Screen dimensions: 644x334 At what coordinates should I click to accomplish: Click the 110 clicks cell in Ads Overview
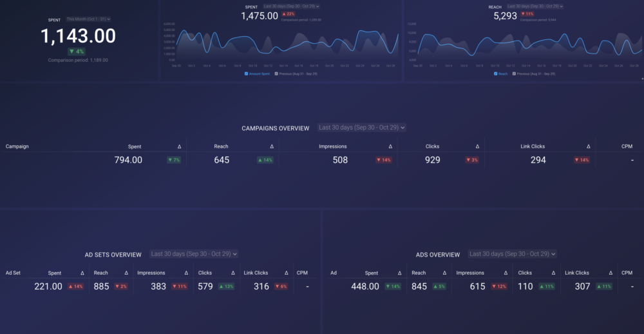pos(526,286)
